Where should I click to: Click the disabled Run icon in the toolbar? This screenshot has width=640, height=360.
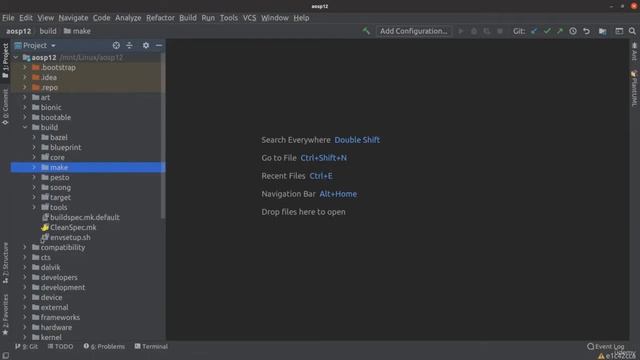point(461,31)
